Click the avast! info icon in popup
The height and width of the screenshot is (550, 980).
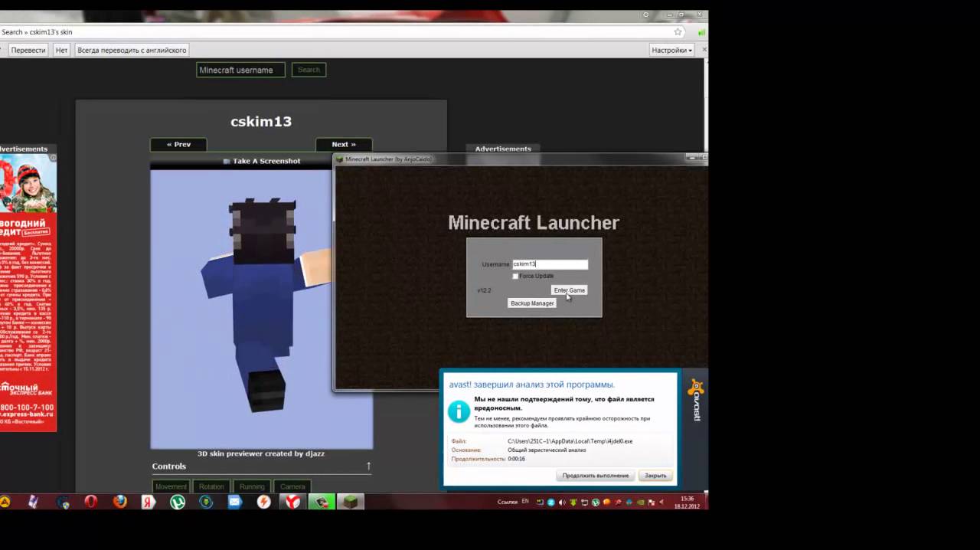click(x=459, y=411)
